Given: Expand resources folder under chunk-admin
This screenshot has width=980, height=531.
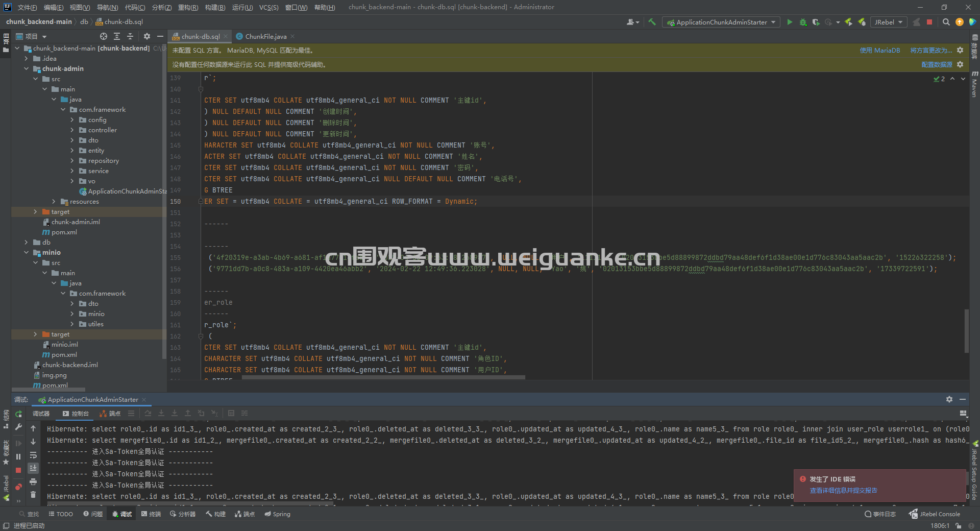Looking at the screenshot, I should click(x=54, y=201).
